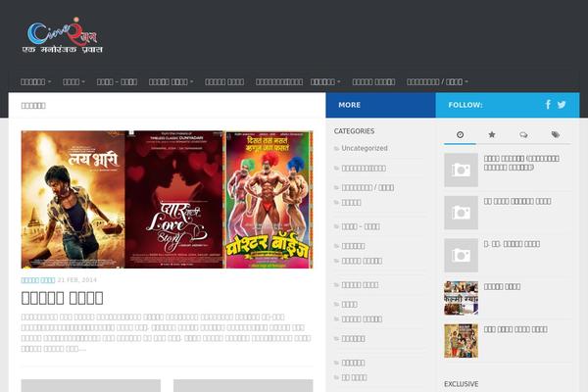Open the navigation menu item containing a dash
This screenshot has width=588, height=392.
coord(117,81)
